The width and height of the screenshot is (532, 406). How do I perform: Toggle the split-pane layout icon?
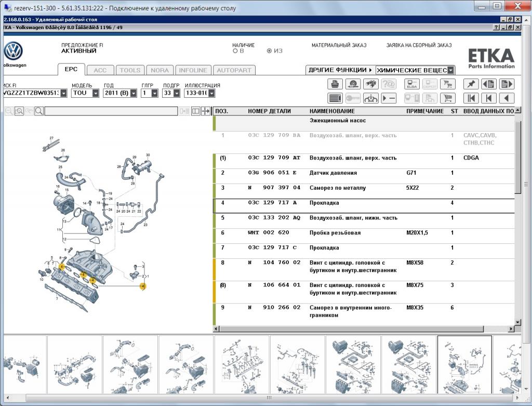(195, 111)
